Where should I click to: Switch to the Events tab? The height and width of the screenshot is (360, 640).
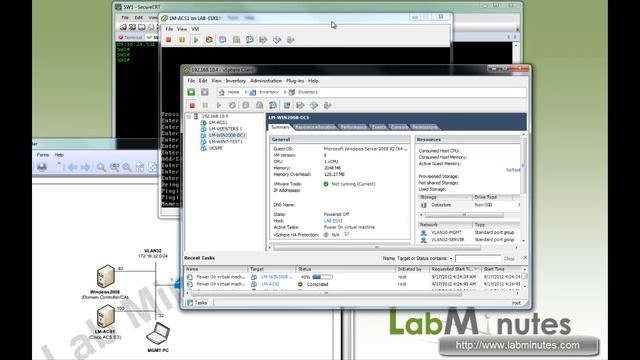378,127
